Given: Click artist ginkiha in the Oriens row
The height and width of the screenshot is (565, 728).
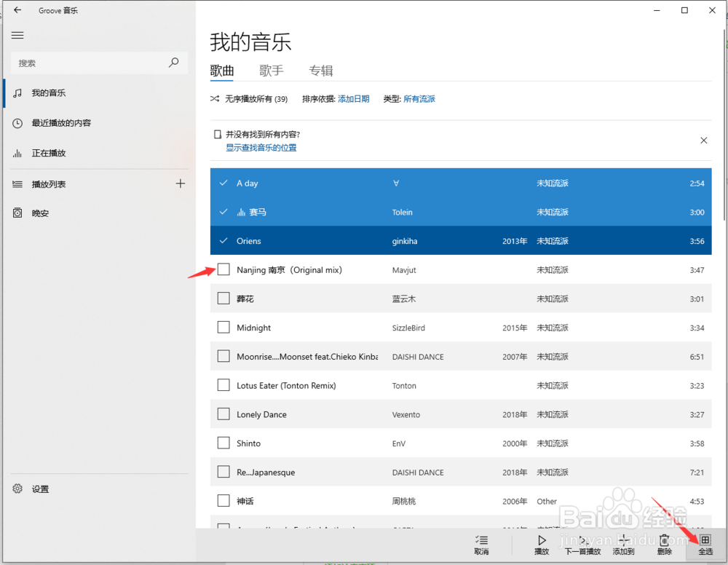Looking at the screenshot, I should coord(404,241).
